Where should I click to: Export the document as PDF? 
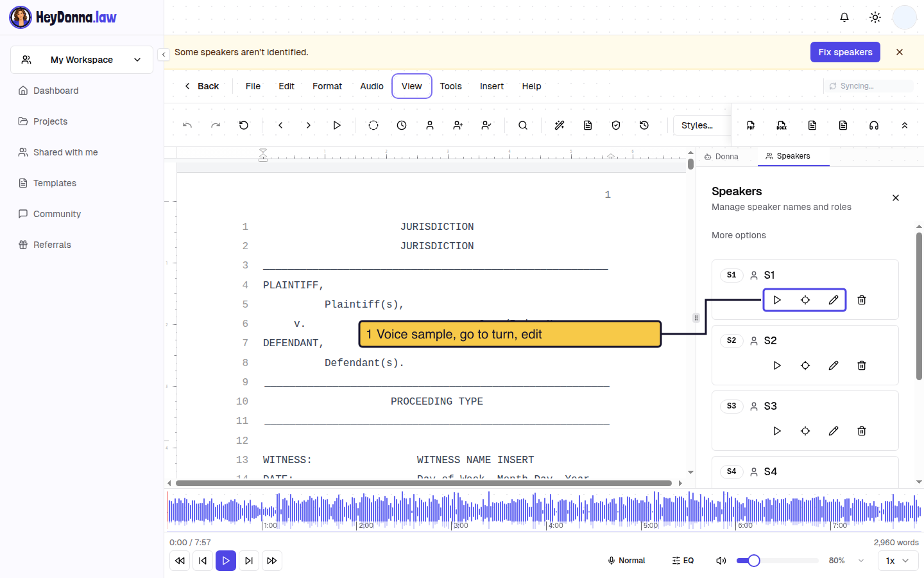pyautogui.click(x=751, y=125)
